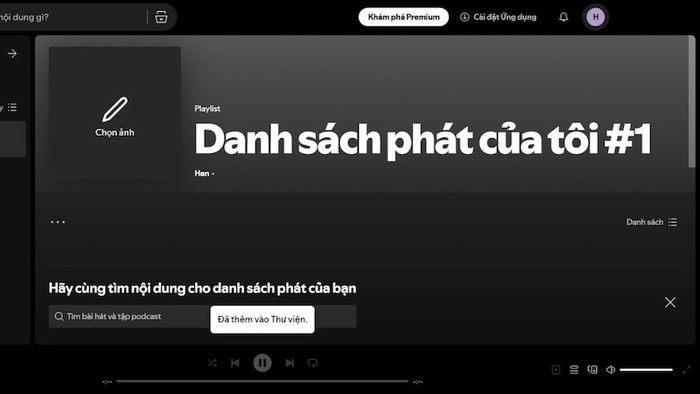700x394 pixels.
Task: Toggle repeat mode
Action: 312,363
